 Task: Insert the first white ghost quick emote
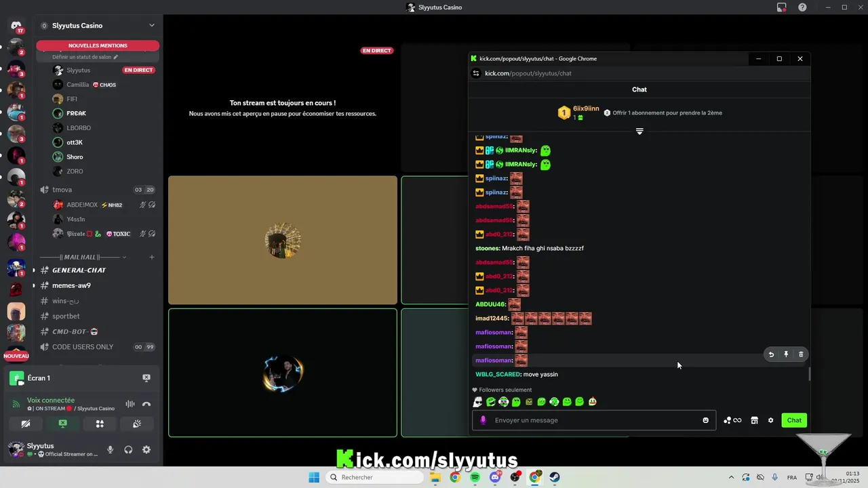(x=478, y=402)
